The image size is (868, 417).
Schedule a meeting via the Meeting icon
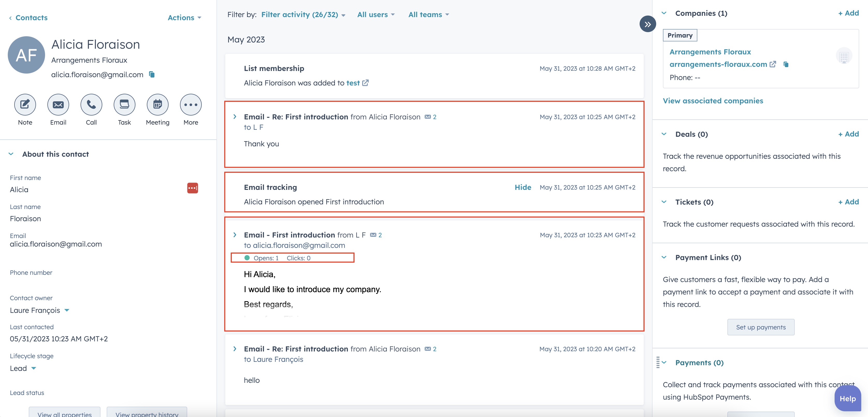[157, 104]
